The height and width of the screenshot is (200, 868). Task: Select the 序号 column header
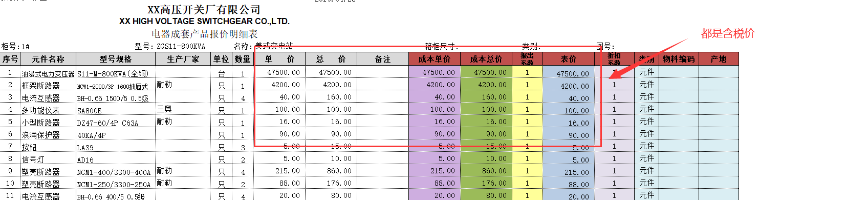point(10,59)
